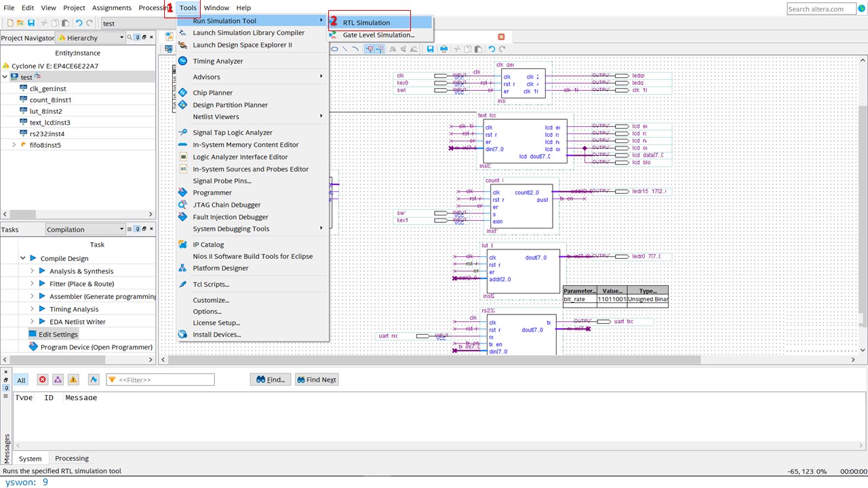Click the Find... button in Messages

click(271, 380)
